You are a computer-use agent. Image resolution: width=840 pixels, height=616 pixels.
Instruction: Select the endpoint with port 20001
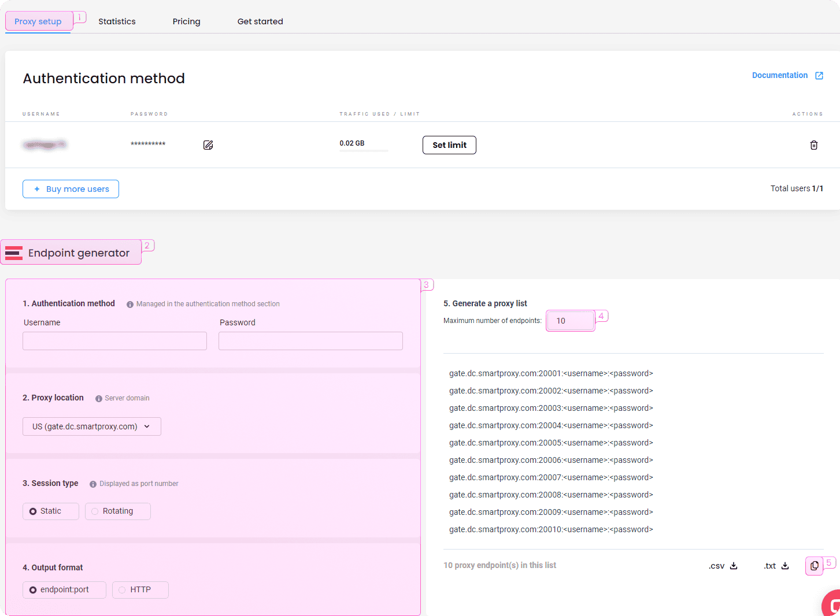click(551, 374)
